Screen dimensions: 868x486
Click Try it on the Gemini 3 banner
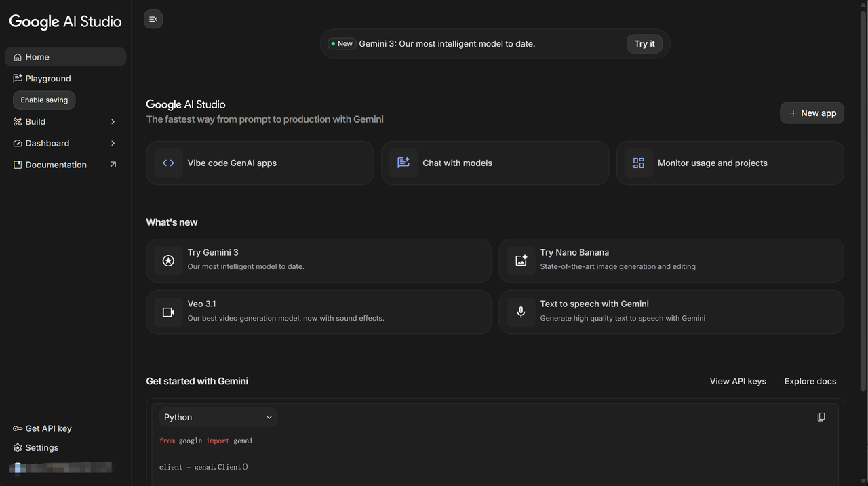[x=644, y=43]
